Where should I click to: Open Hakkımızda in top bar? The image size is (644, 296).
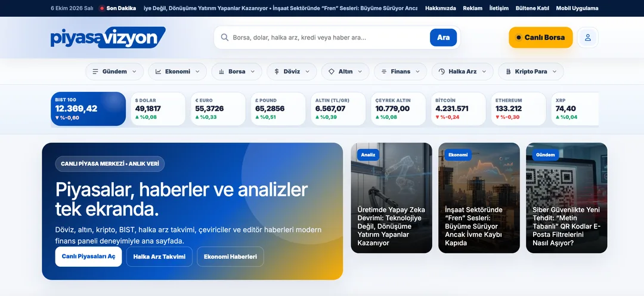tap(440, 8)
